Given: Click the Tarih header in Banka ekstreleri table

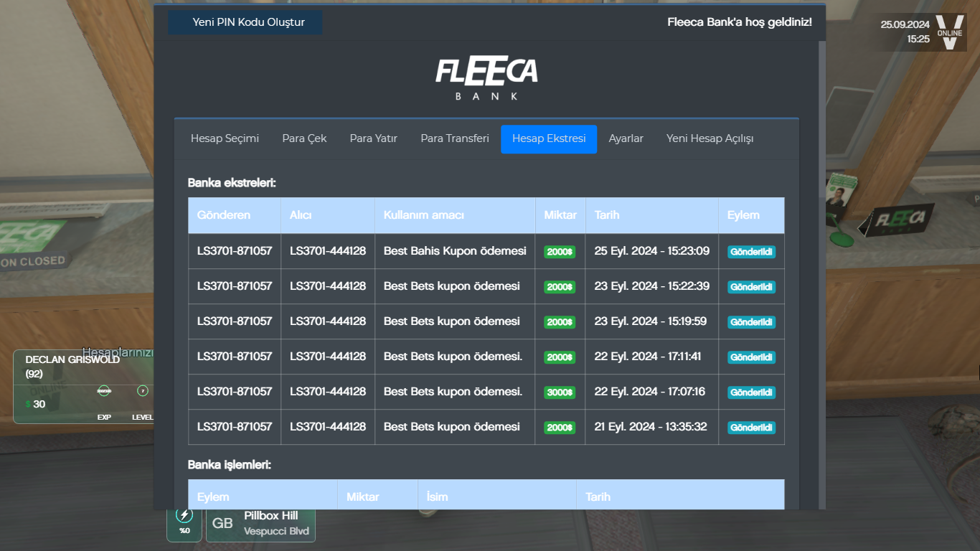Looking at the screenshot, I should [652, 215].
